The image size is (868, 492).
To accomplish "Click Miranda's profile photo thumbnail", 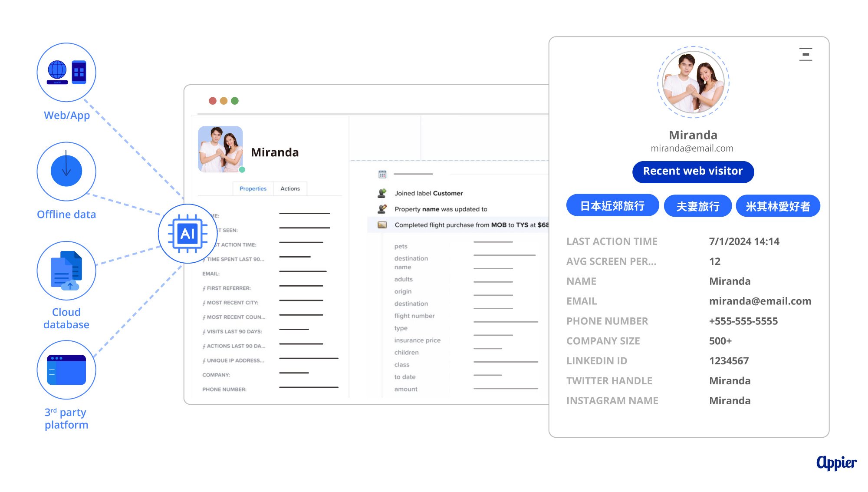I will click(220, 148).
